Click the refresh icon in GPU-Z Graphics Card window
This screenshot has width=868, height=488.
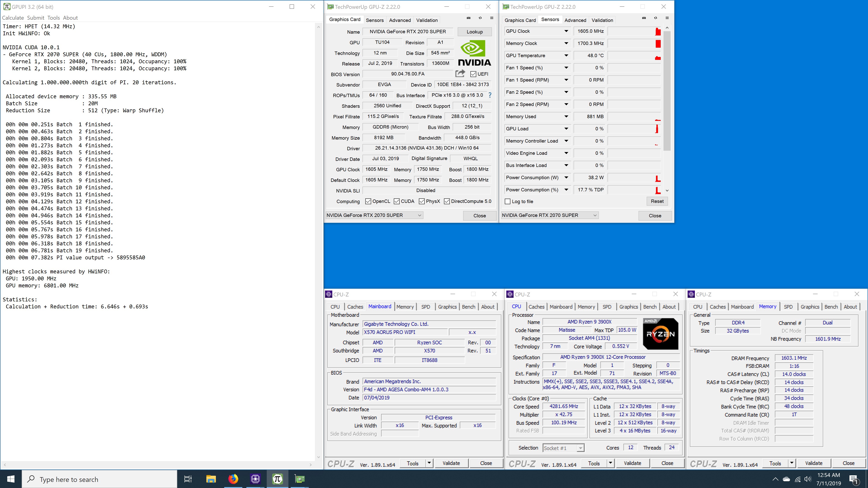tap(480, 18)
